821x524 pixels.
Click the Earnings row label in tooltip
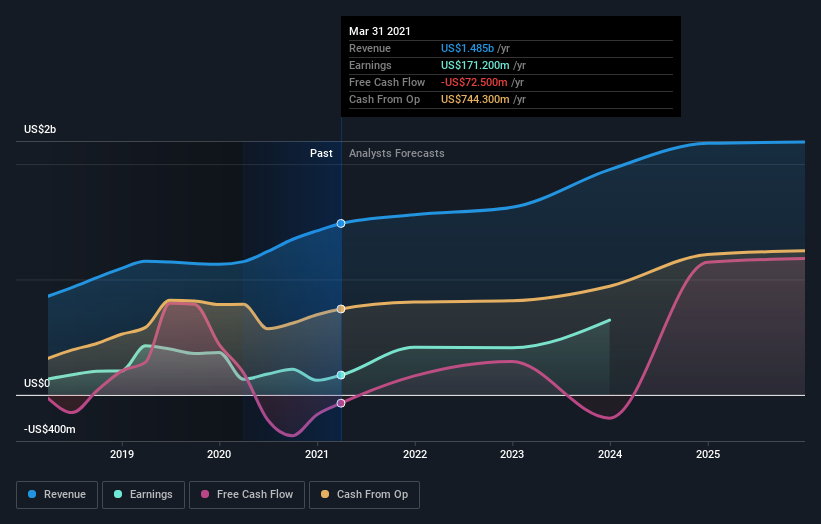click(x=370, y=65)
